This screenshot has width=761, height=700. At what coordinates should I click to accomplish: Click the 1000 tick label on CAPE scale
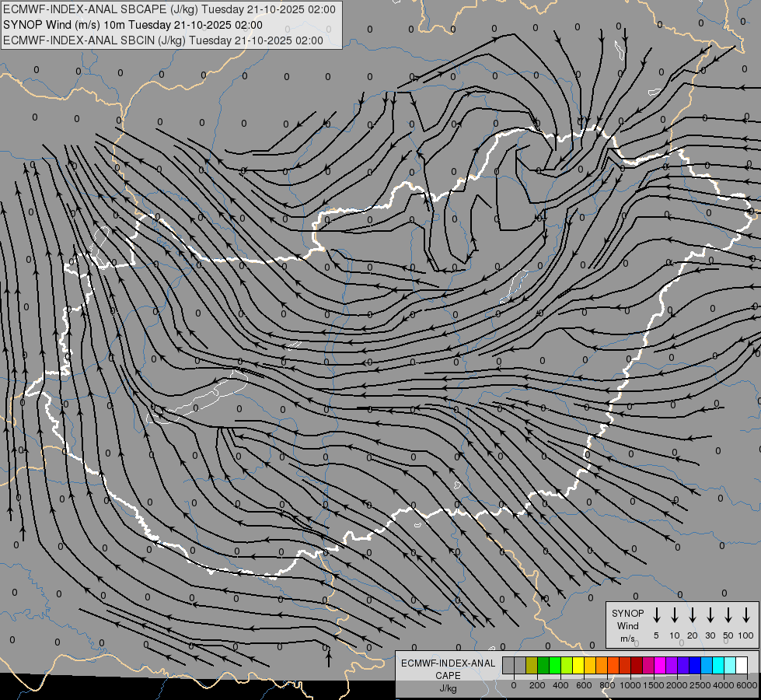click(x=630, y=685)
